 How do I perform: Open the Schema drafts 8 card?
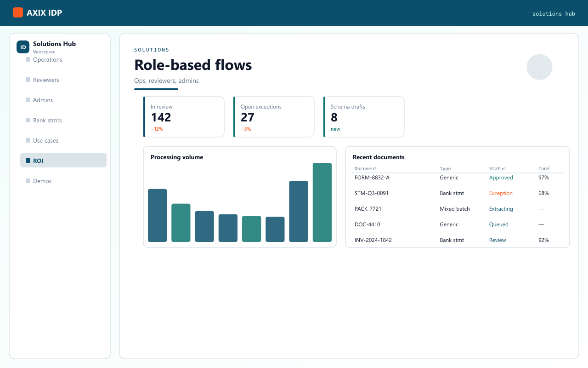(x=364, y=117)
